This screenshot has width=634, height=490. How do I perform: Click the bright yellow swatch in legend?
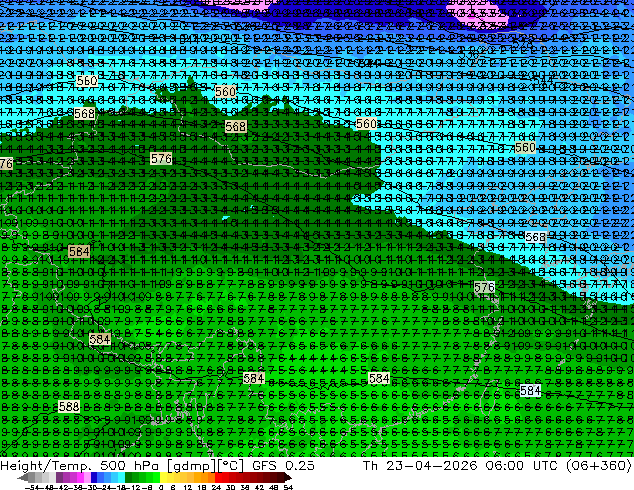[x=163, y=477]
